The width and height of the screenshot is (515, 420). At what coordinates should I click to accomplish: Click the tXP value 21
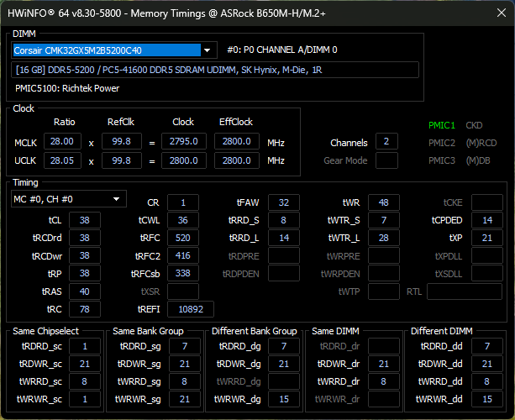click(x=487, y=238)
